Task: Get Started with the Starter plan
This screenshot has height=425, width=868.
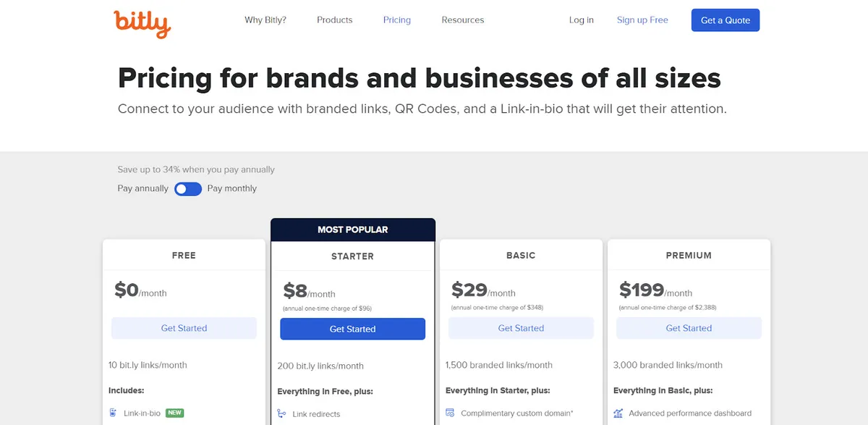Action: click(352, 329)
